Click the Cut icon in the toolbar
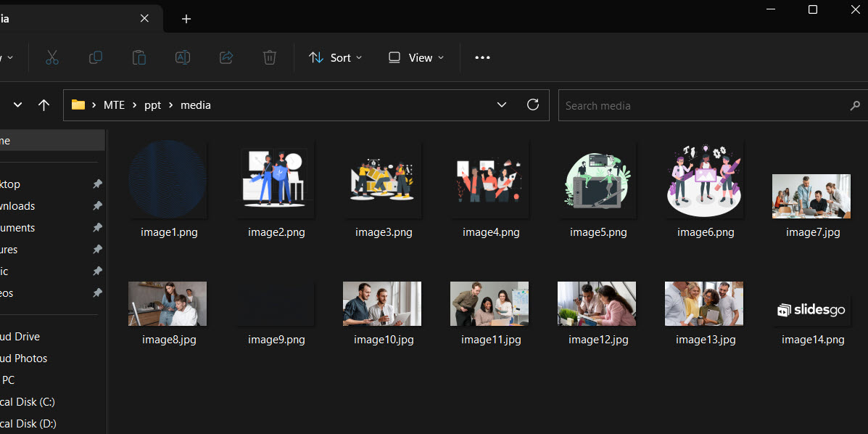The image size is (868, 434). pyautogui.click(x=51, y=57)
